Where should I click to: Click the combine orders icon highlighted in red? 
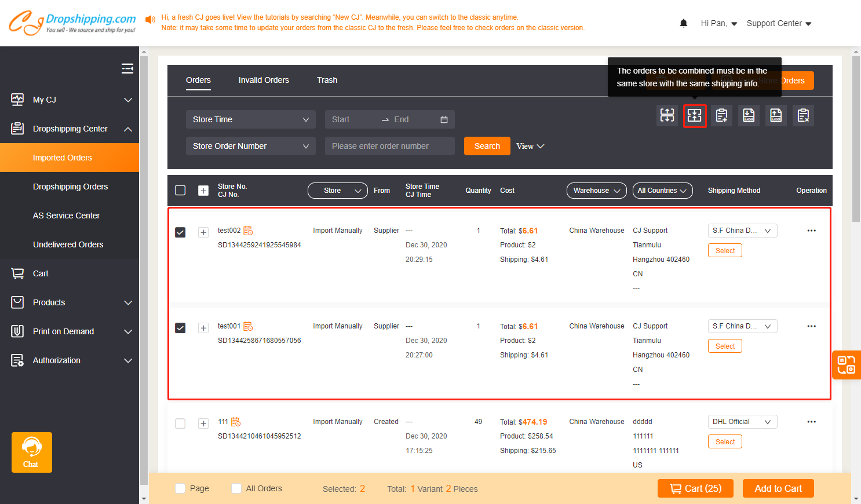pyautogui.click(x=694, y=116)
